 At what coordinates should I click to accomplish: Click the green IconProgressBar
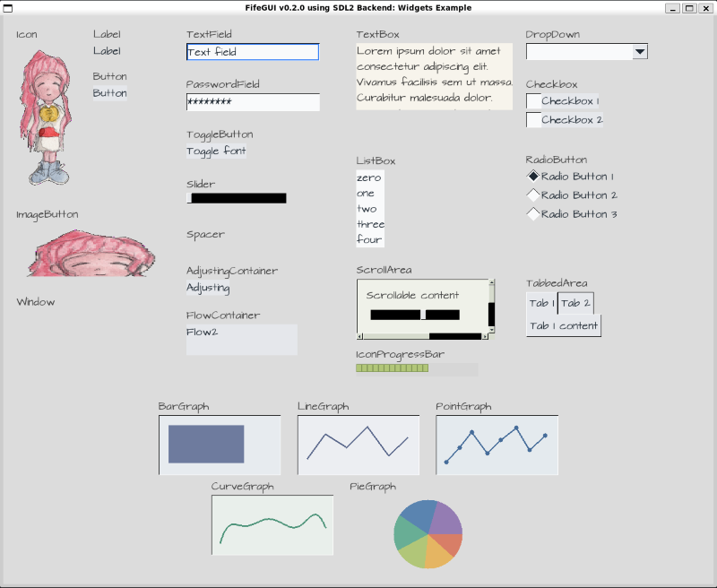point(392,369)
